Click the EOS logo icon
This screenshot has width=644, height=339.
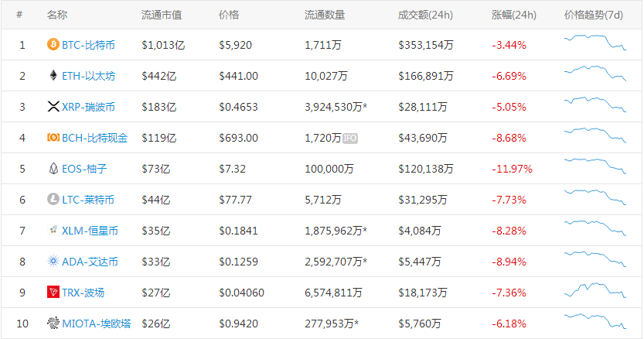(53, 168)
